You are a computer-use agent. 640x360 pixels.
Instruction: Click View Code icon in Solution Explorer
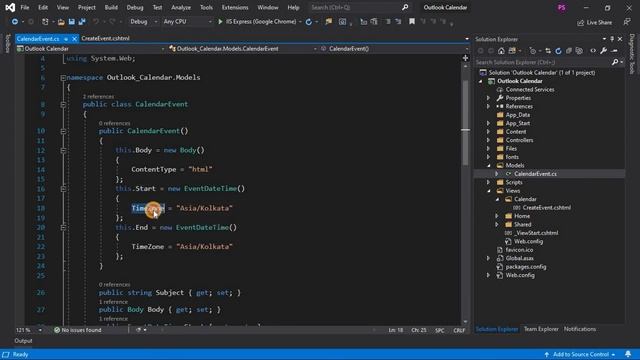point(593,51)
